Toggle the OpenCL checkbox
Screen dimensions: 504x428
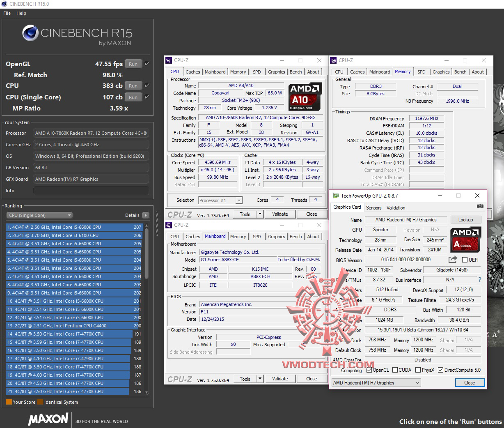click(x=369, y=370)
